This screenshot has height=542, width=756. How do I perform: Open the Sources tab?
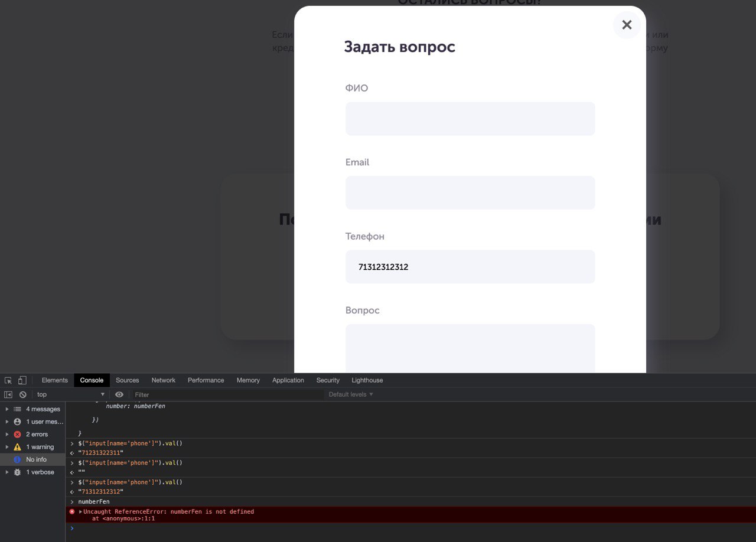coord(127,380)
